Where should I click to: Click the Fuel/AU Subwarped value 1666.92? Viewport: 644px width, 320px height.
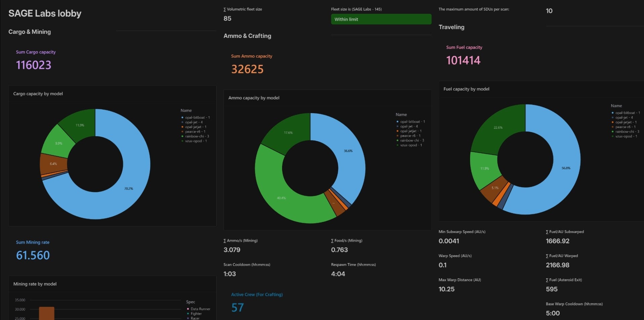[x=558, y=241]
